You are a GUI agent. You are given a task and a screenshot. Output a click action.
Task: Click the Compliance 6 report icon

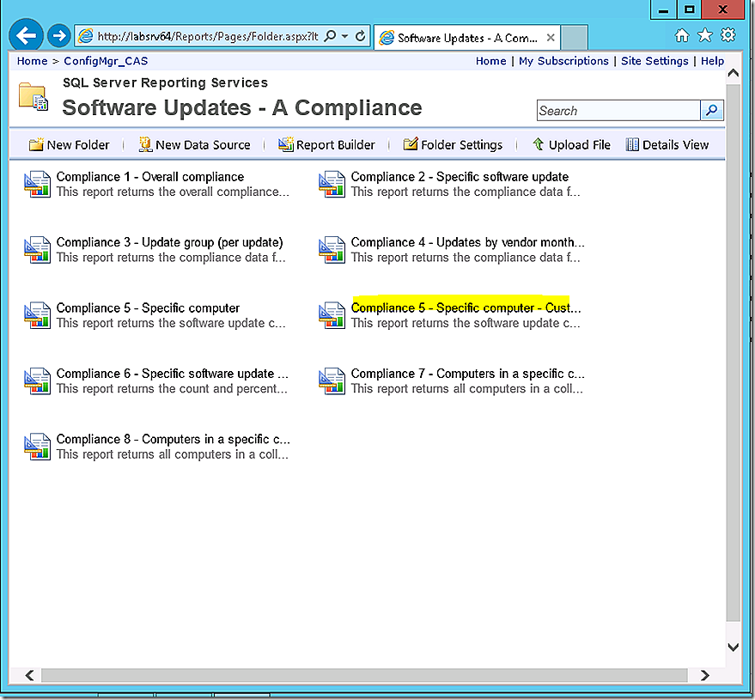tap(38, 380)
